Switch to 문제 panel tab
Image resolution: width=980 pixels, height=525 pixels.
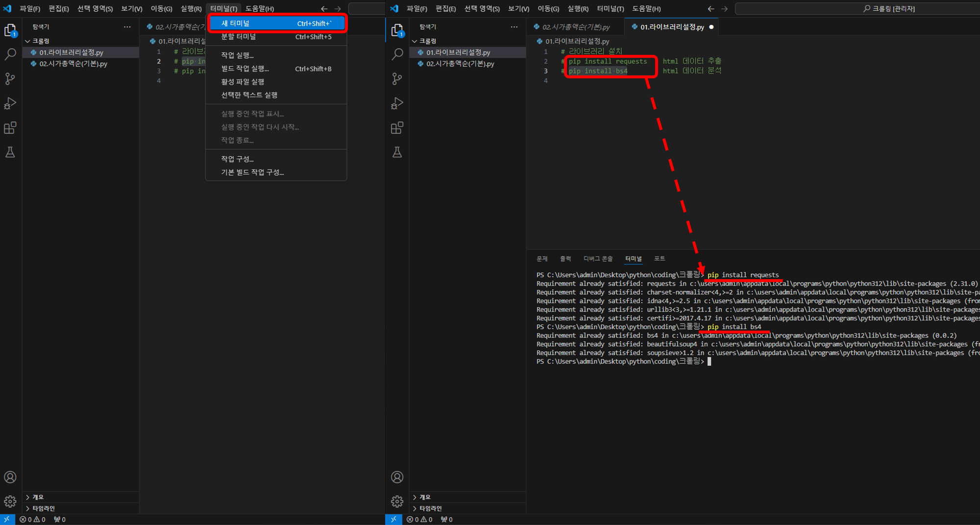tap(542, 259)
